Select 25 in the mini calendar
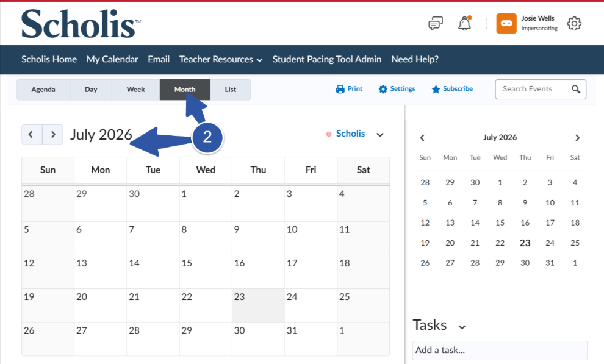Viewport: 604px width, 364px height. coord(575,243)
